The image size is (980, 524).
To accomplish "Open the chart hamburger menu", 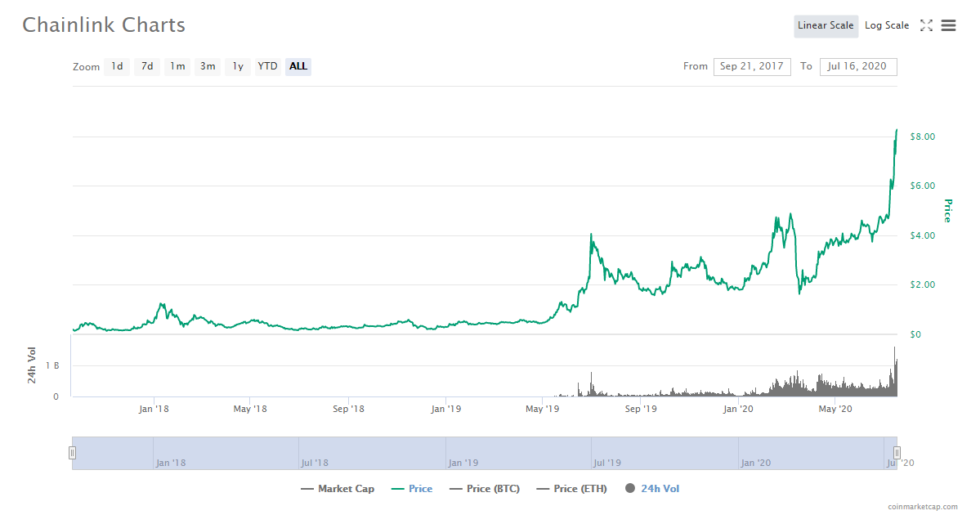I will pos(949,25).
